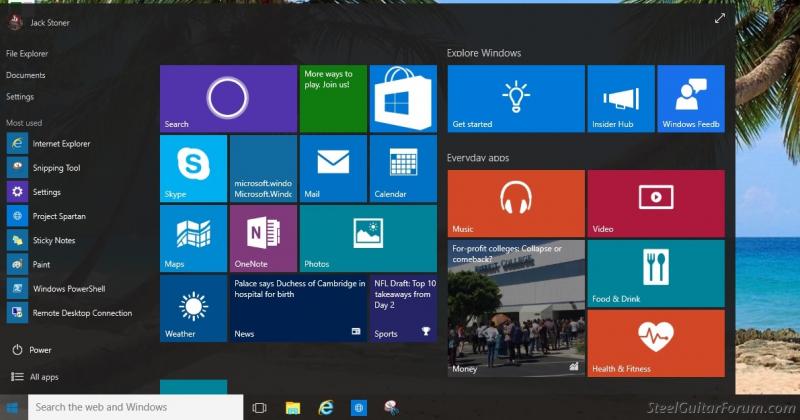
Task: Open File Explorer from the Start menu list
Action: pos(27,54)
